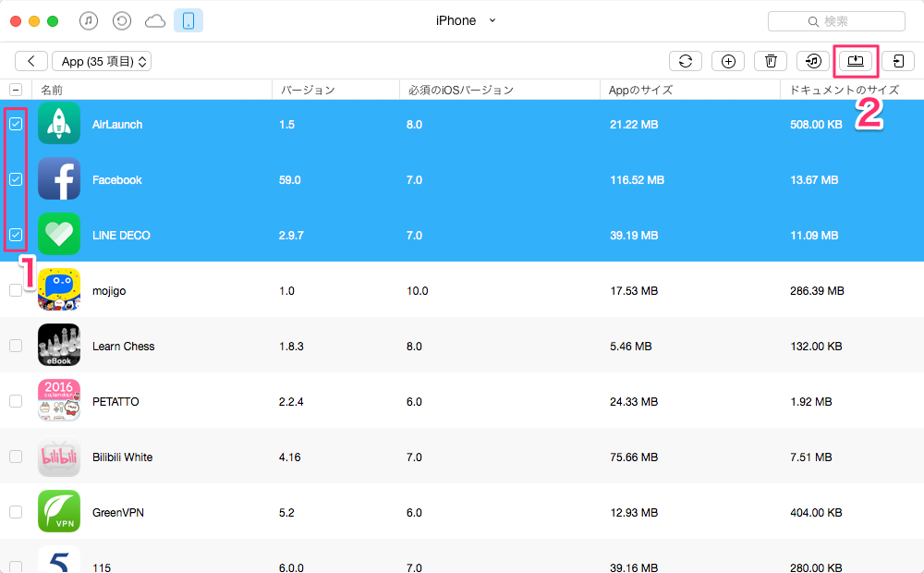Click the 75.66 MB app size cell

click(634, 457)
